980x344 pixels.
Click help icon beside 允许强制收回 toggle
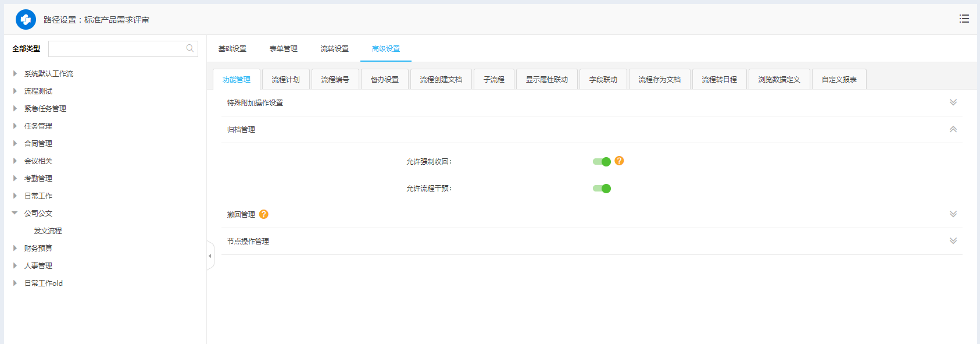point(619,161)
